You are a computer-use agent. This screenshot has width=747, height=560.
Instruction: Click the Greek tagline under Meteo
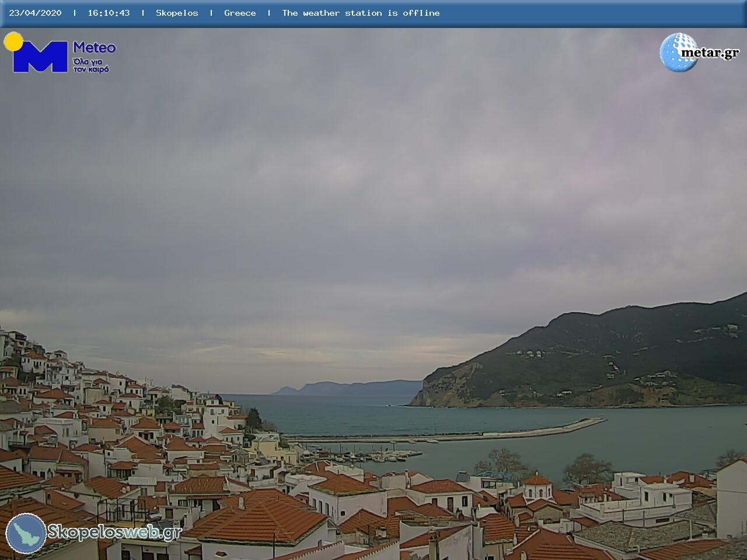tap(91, 65)
